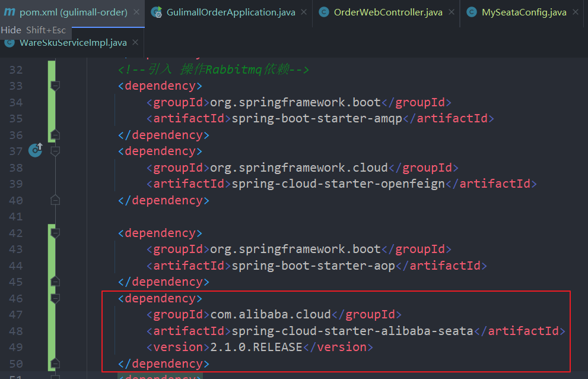The width and height of the screenshot is (588, 379).
Task: Switch to pom.xml (gulimall-order) tab
Action: (74, 12)
